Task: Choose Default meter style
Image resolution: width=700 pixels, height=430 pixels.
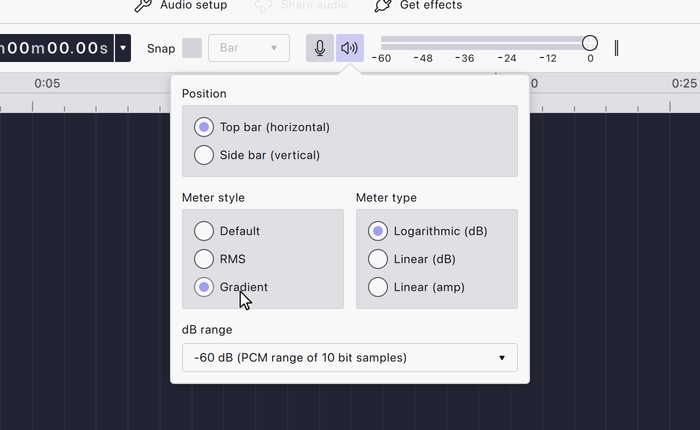Action: (x=204, y=231)
